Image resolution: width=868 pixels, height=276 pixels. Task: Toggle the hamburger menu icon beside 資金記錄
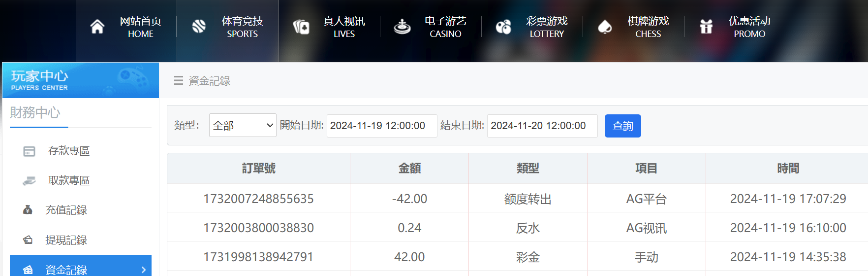click(179, 81)
